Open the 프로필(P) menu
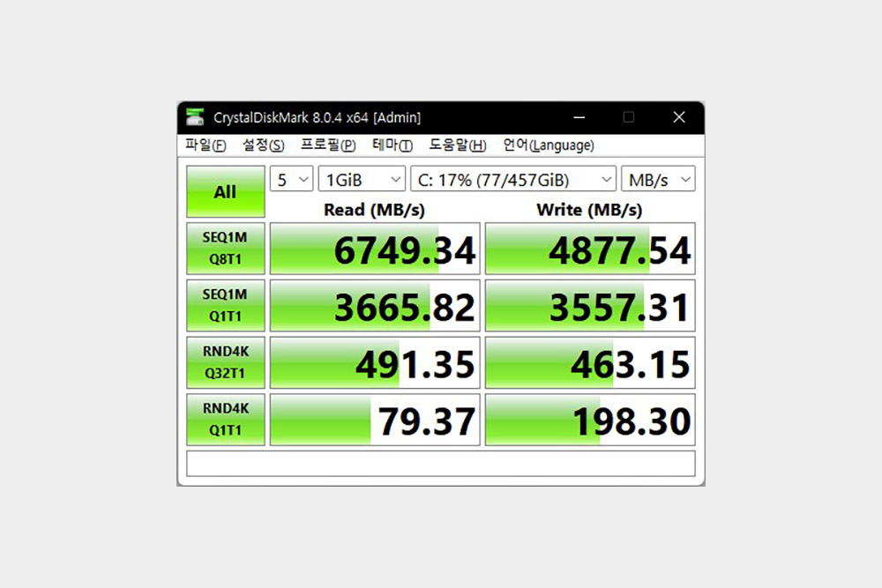Viewport: 882px width, 588px height. pos(328,145)
